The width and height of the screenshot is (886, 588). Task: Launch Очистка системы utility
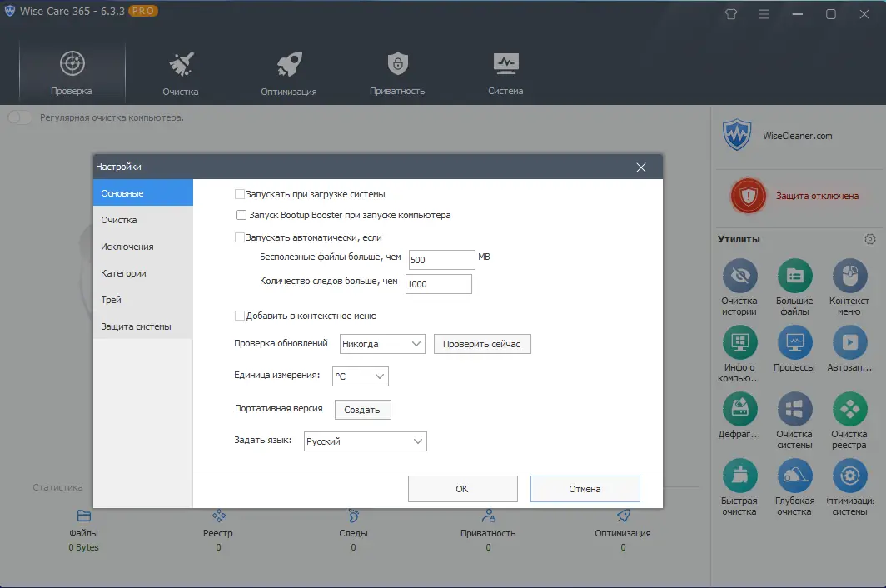coord(794,409)
